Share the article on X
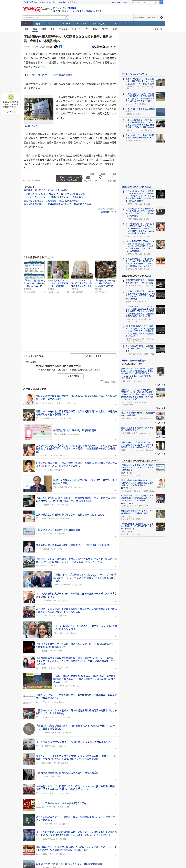This screenshot has width=186, height=868. coord(56,47)
